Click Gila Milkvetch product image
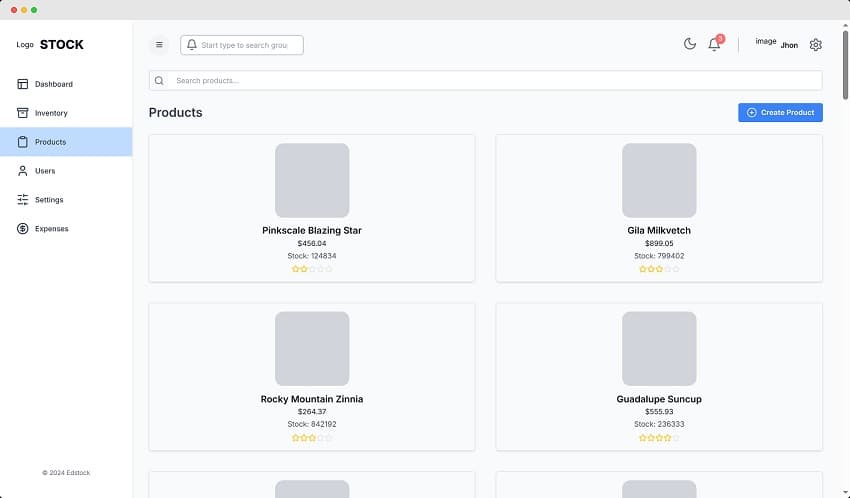This screenshot has width=850, height=498. click(x=659, y=180)
